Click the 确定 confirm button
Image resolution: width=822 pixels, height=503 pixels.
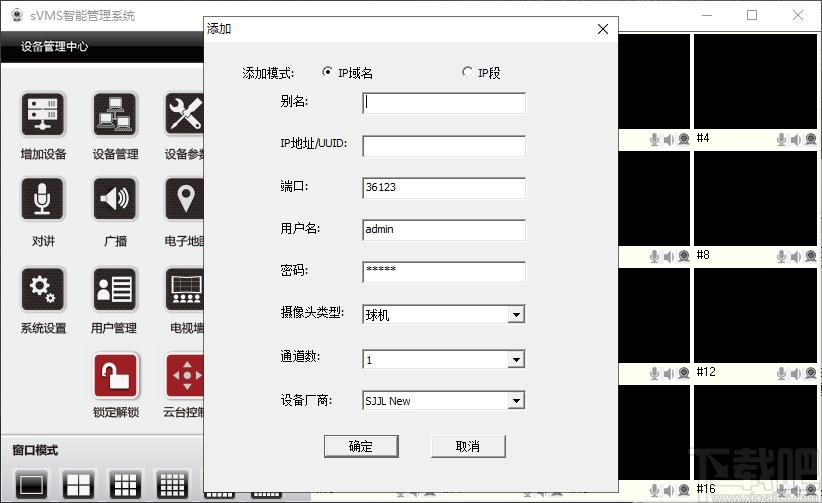pyautogui.click(x=361, y=446)
